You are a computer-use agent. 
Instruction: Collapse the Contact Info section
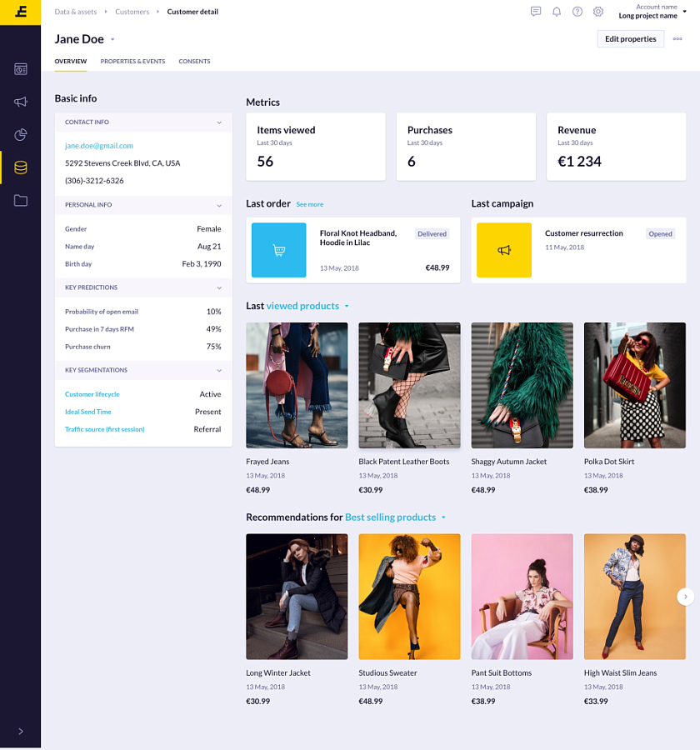pyautogui.click(x=219, y=122)
